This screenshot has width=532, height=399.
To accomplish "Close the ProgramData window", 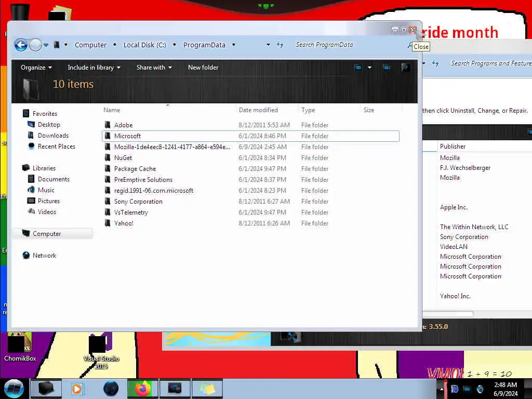I will 413,30.
